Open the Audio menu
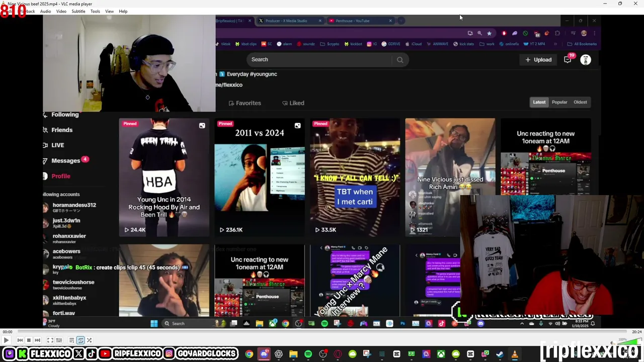This screenshot has height=362, width=644. coord(45,11)
